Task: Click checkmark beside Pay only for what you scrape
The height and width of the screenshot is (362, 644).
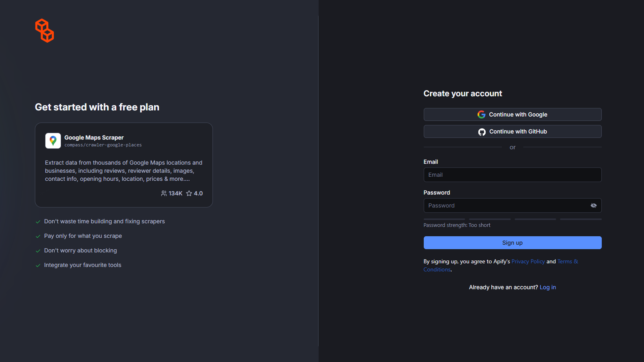Action: click(x=38, y=236)
